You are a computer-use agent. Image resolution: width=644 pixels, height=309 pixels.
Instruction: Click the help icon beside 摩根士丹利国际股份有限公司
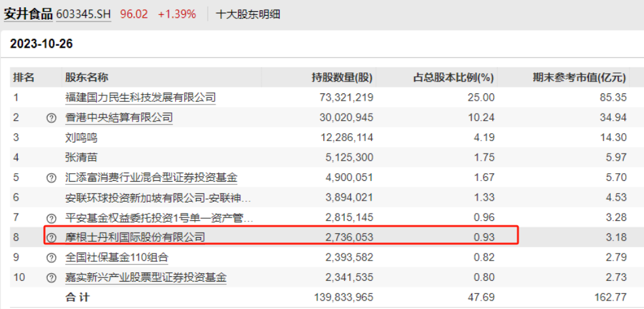coord(51,238)
